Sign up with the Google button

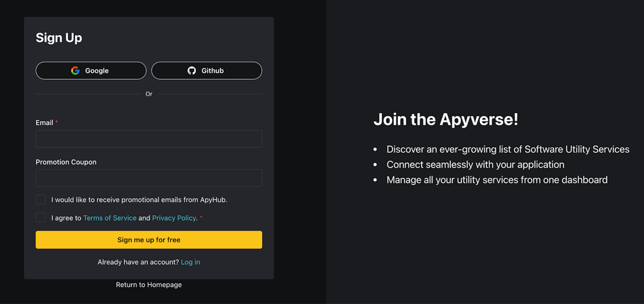pyautogui.click(x=91, y=70)
